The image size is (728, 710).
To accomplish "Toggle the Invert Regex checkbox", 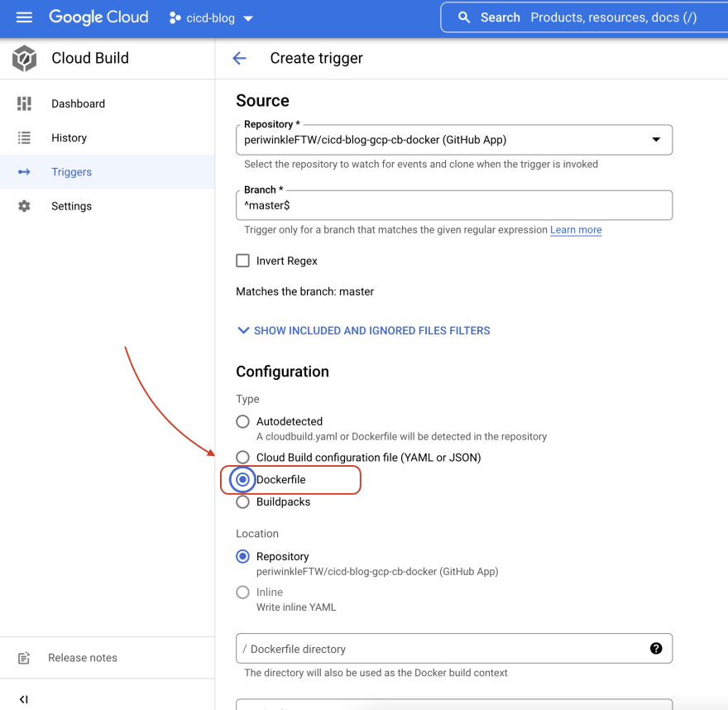I will point(243,261).
